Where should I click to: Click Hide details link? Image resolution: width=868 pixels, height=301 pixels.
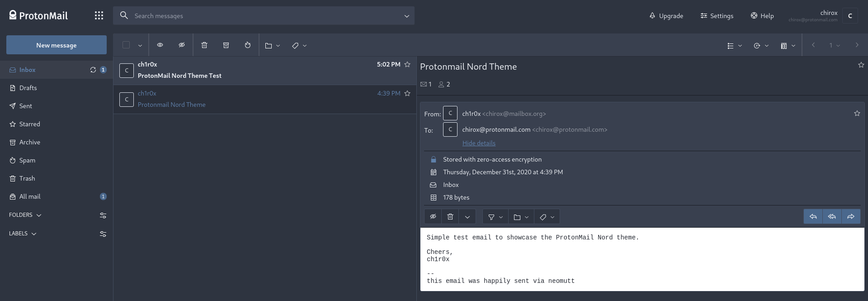tap(479, 143)
